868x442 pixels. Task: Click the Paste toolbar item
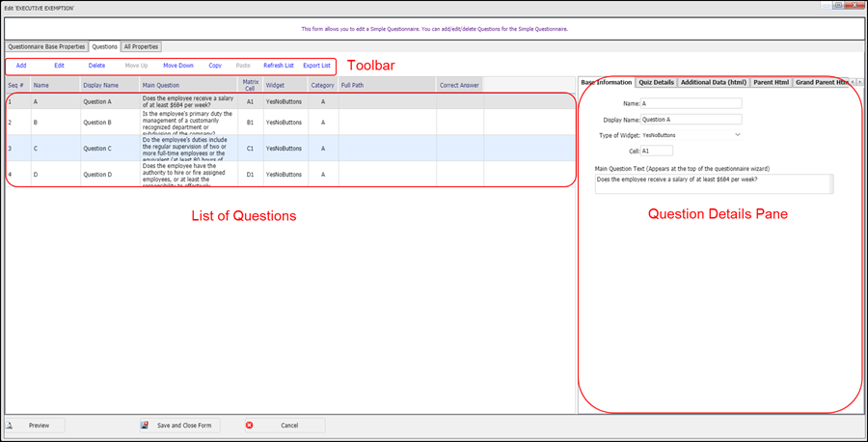coord(243,66)
